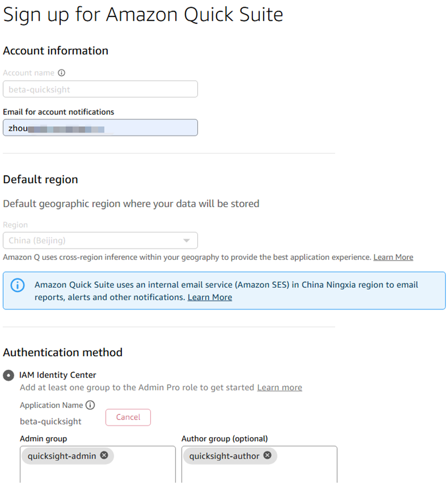The height and width of the screenshot is (485, 448).
Task: Click inside the Author group box
Action: pyautogui.click(x=259, y=473)
